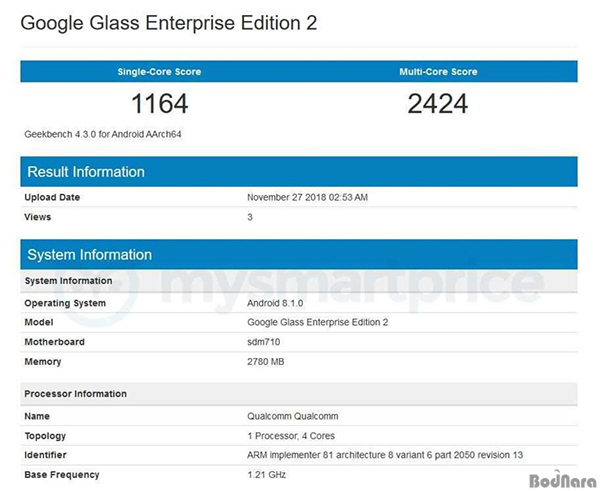
Task: Select the Android 8.1.0 value
Action: [276, 303]
